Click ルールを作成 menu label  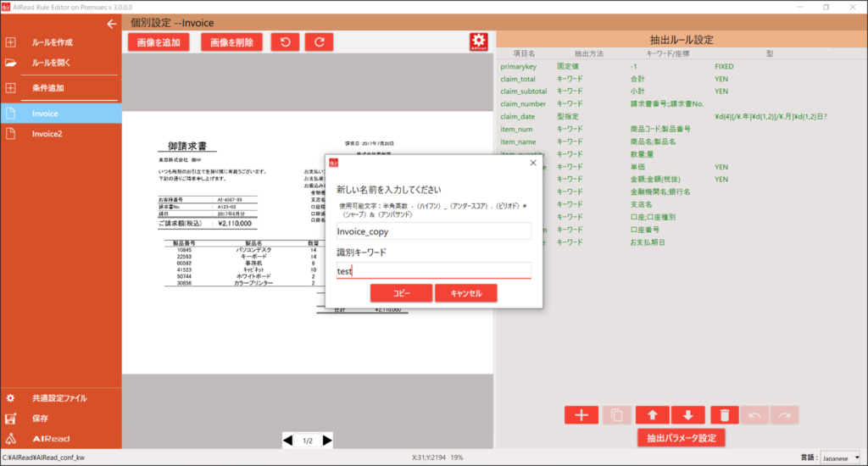(53, 42)
